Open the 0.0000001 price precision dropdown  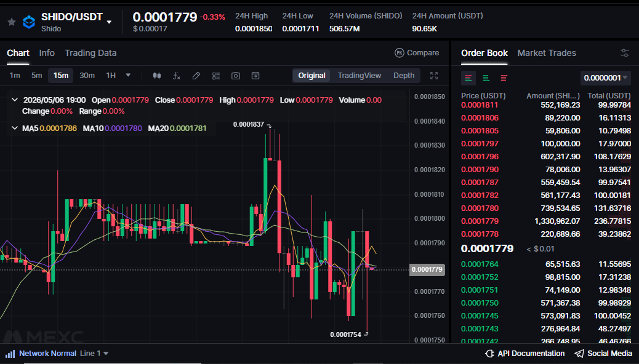point(606,77)
